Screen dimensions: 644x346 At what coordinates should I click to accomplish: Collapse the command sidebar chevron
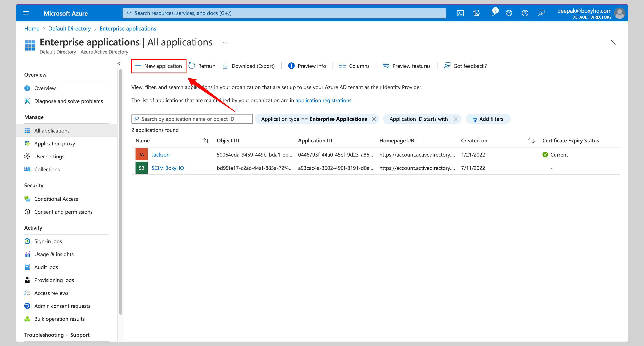pyautogui.click(x=119, y=64)
